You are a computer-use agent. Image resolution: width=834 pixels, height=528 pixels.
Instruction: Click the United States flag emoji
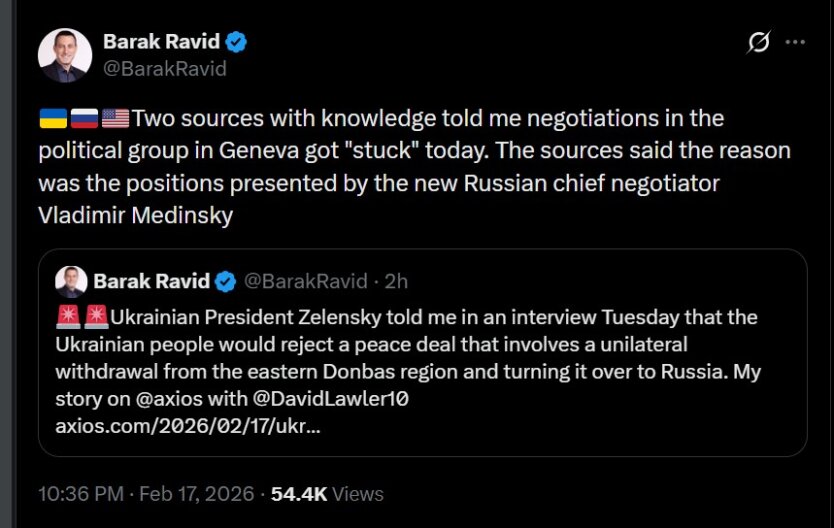[x=115, y=119]
